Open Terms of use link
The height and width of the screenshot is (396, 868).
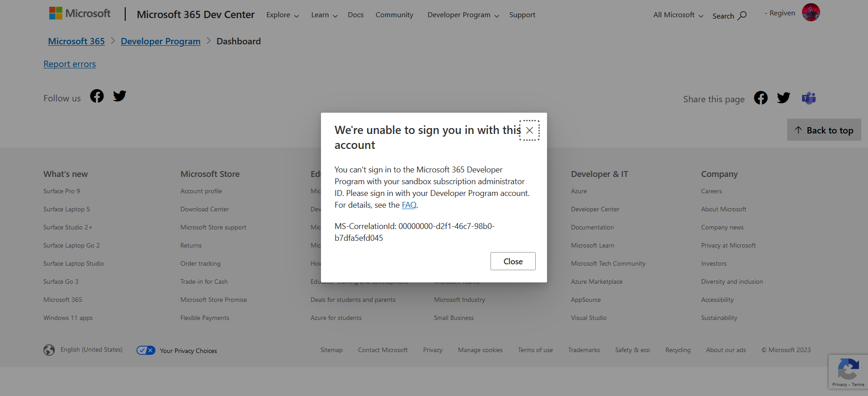pos(535,350)
